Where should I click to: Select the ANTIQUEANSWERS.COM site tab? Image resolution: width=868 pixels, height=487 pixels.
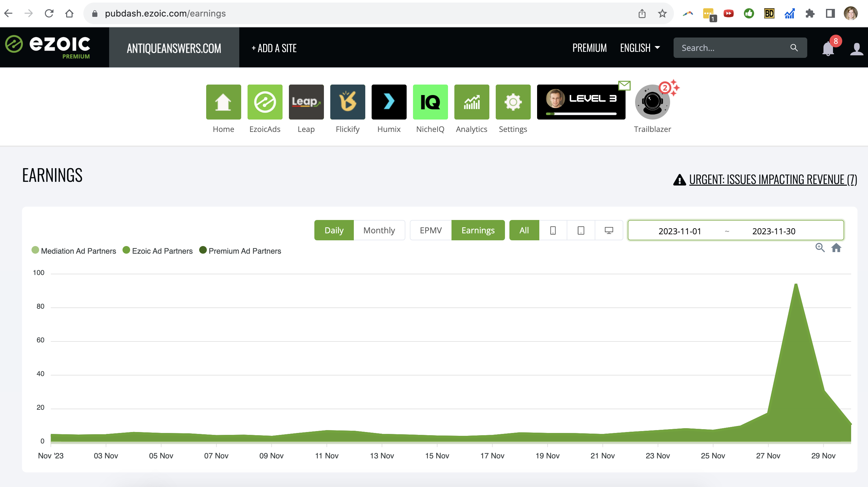pos(174,47)
